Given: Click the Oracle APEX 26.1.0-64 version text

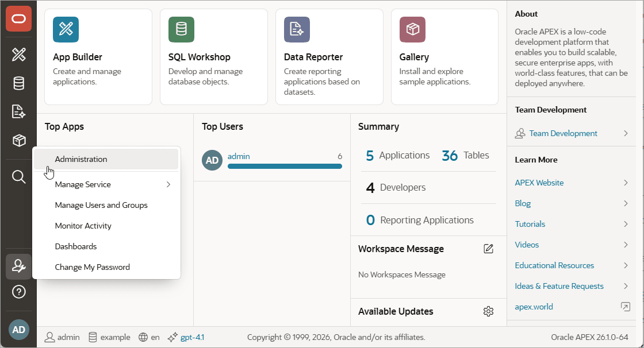Looking at the screenshot, I should point(590,337).
